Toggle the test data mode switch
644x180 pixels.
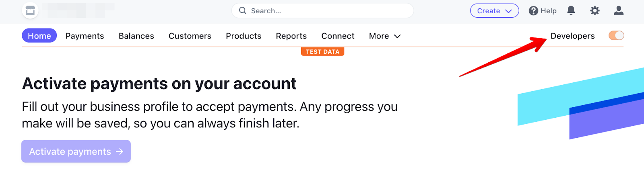tap(616, 36)
